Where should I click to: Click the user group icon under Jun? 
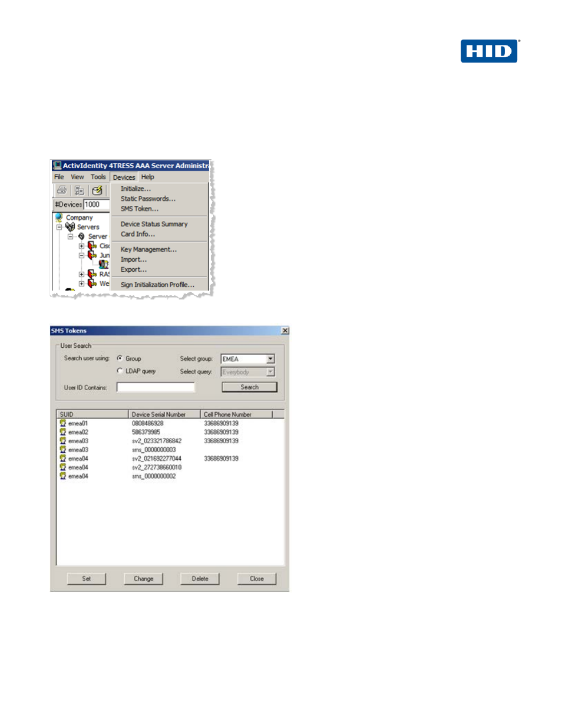pyautogui.click(x=104, y=265)
